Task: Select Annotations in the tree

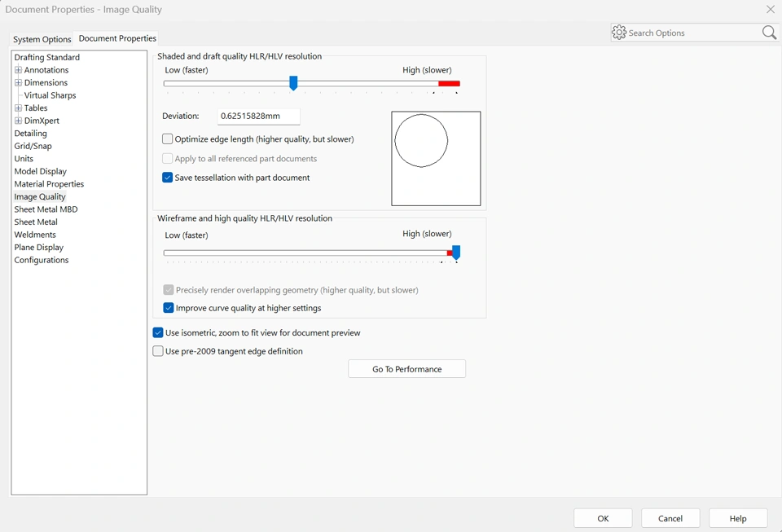Action: tap(46, 70)
